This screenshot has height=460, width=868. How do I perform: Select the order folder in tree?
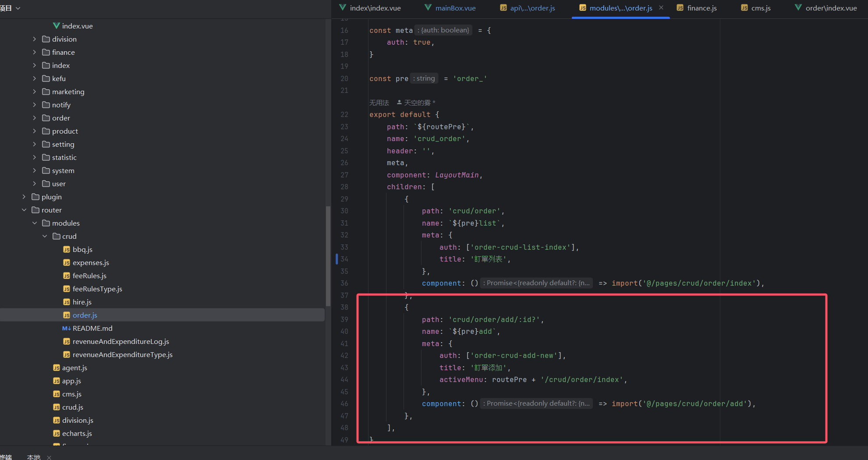pyautogui.click(x=162, y=118)
